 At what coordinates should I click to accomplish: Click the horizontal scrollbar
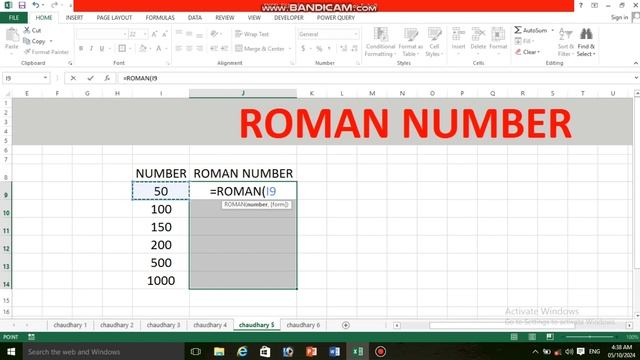tap(502, 325)
